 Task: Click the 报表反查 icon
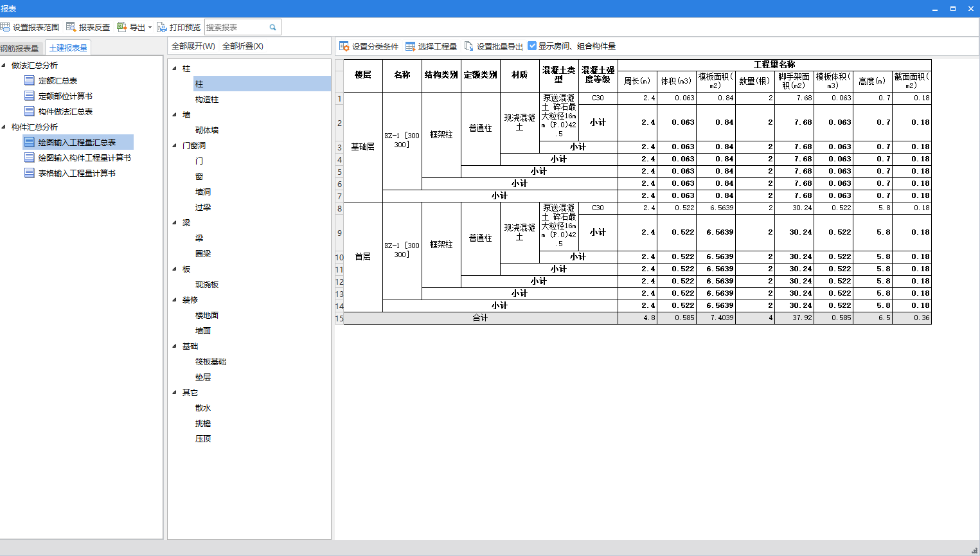pos(71,27)
